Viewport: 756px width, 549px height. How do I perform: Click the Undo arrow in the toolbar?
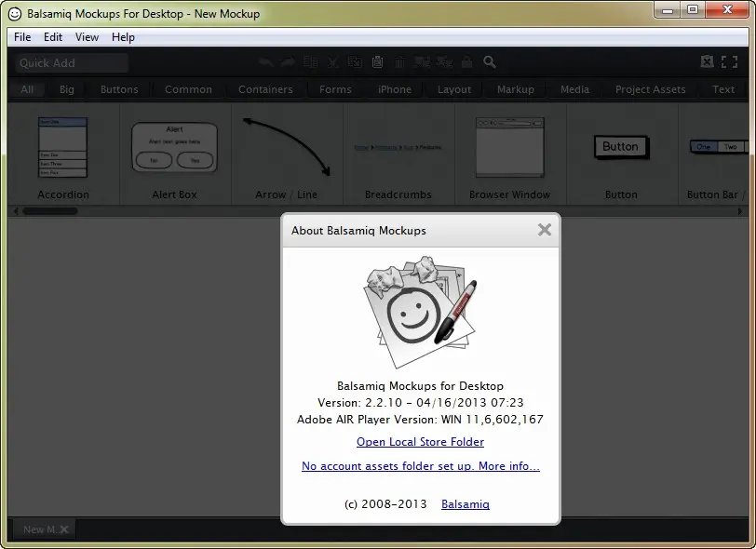coord(265,62)
